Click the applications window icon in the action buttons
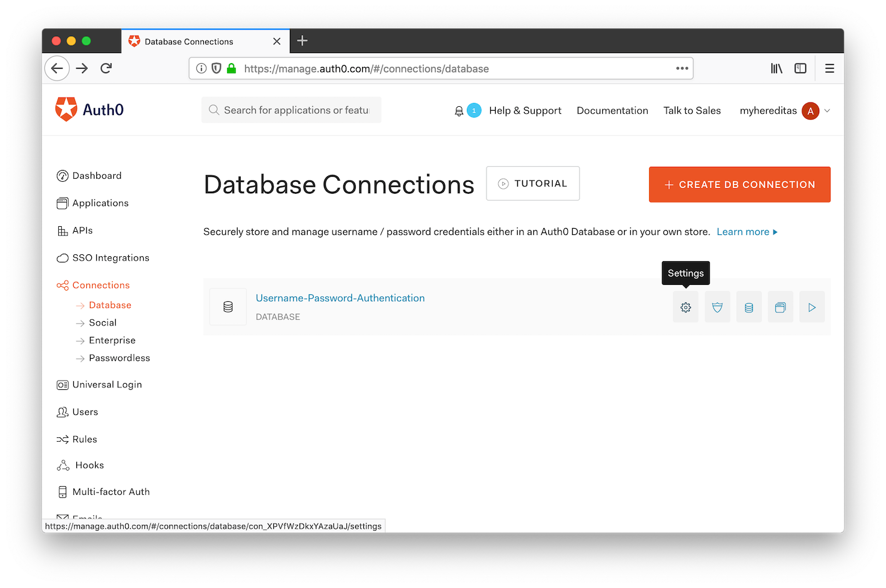 [780, 307]
